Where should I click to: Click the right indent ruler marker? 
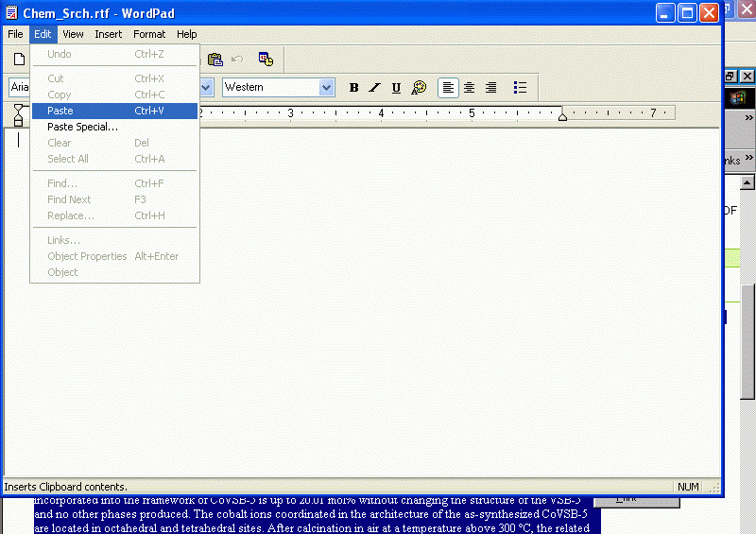[562, 117]
